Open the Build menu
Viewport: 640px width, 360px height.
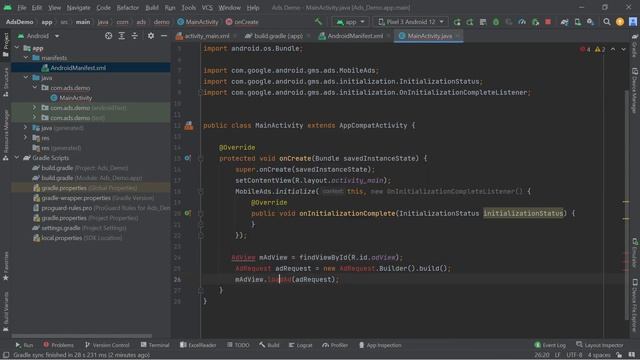[152, 7]
